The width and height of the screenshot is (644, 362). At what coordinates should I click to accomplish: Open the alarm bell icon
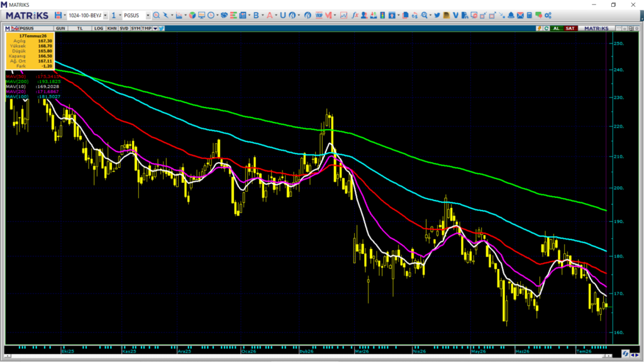tap(511, 15)
